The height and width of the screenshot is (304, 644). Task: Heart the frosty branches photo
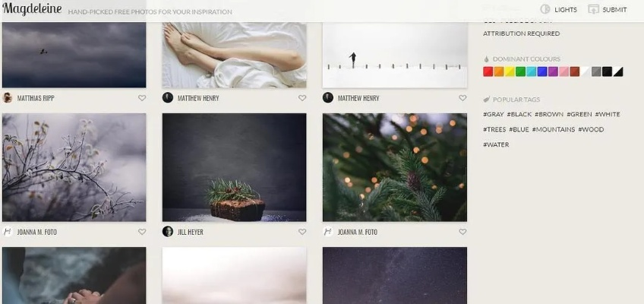[142, 232]
